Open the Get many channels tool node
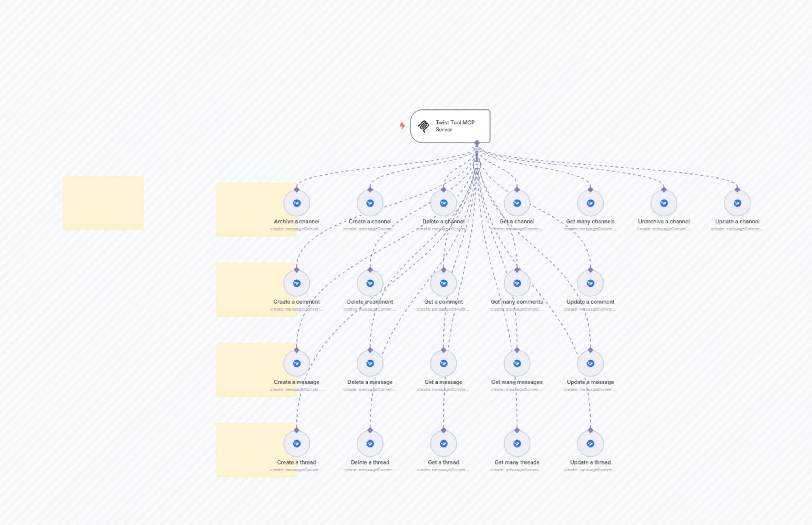Image resolution: width=812 pixels, height=525 pixels. (590, 203)
